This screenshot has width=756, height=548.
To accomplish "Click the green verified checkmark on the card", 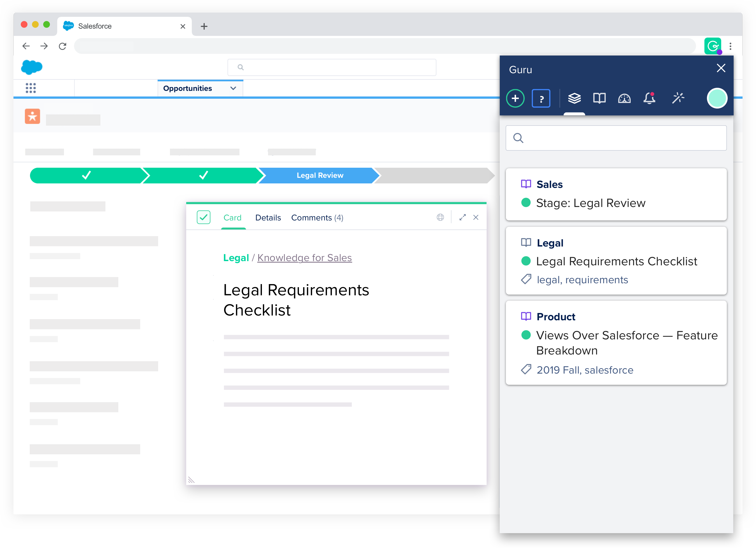I will [203, 217].
